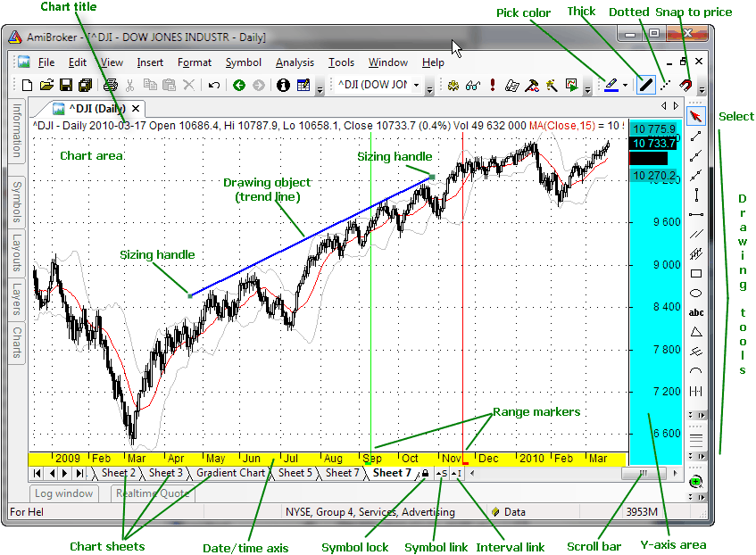
Task: Toggle Snap to price magnet
Action: click(x=685, y=86)
